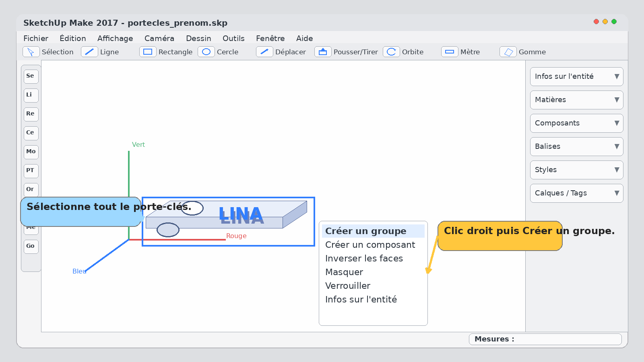
Task: Pick the Ligne pencil tool icon
Action: pos(89,52)
